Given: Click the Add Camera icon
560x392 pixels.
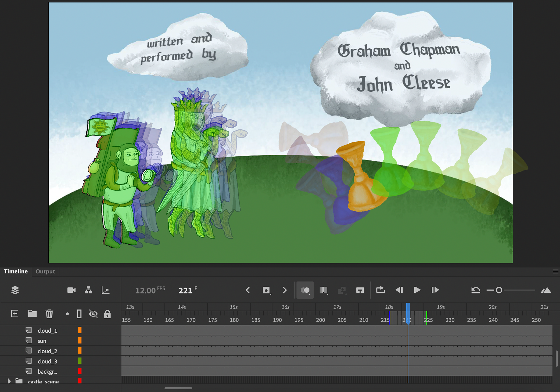Looking at the screenshot, I should click(71, 290).
